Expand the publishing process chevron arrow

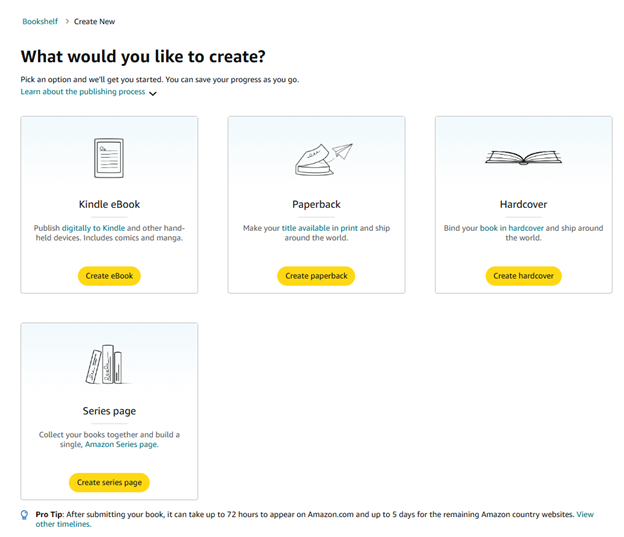(x=153, y=93)
